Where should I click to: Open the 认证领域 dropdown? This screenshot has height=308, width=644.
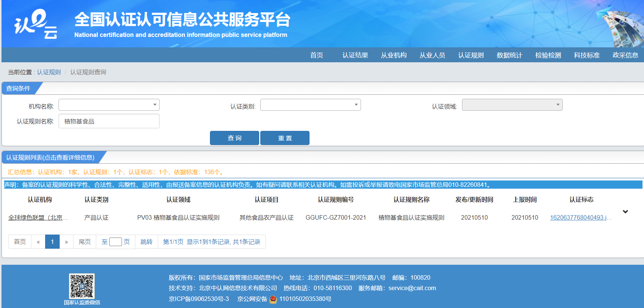coord(512,105)
